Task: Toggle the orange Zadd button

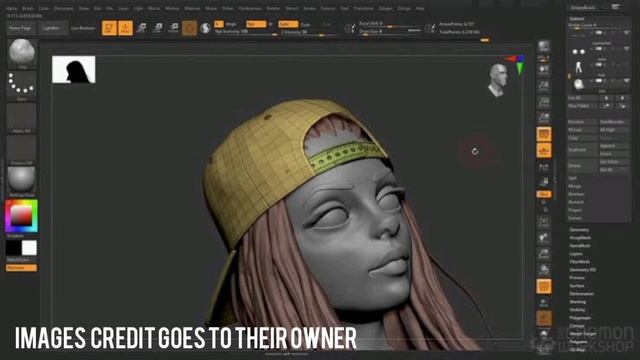Action: (x=288, y=24)
